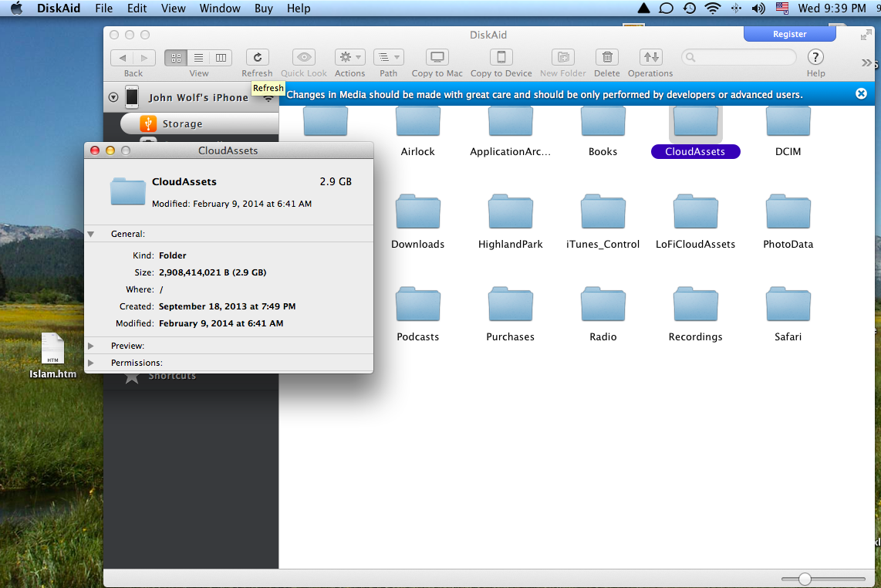Viewport: 881px width, 588px height.
Task: Click the Back navigation arrow
Action: click(x=123, y=57)
